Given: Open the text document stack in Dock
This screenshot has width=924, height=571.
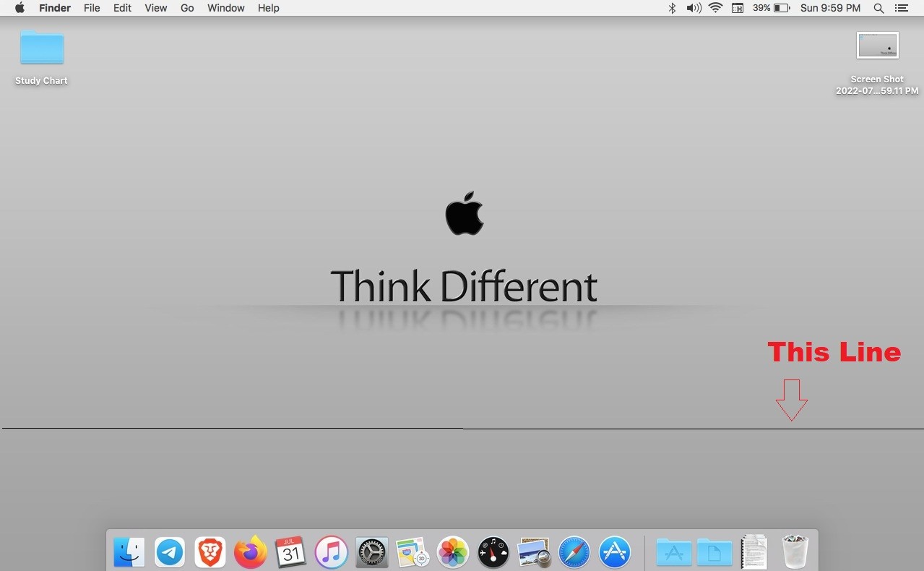Looking at the screenshot, I should click(754, 553).
